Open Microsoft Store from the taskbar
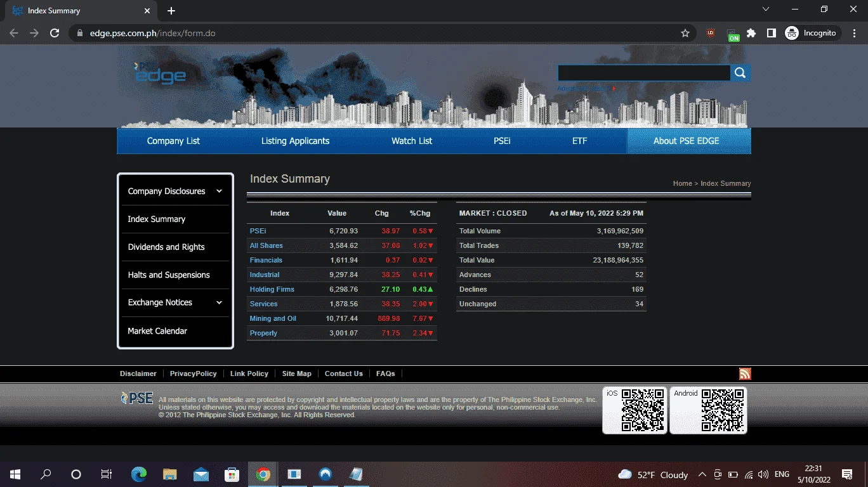 coord(232,474)
